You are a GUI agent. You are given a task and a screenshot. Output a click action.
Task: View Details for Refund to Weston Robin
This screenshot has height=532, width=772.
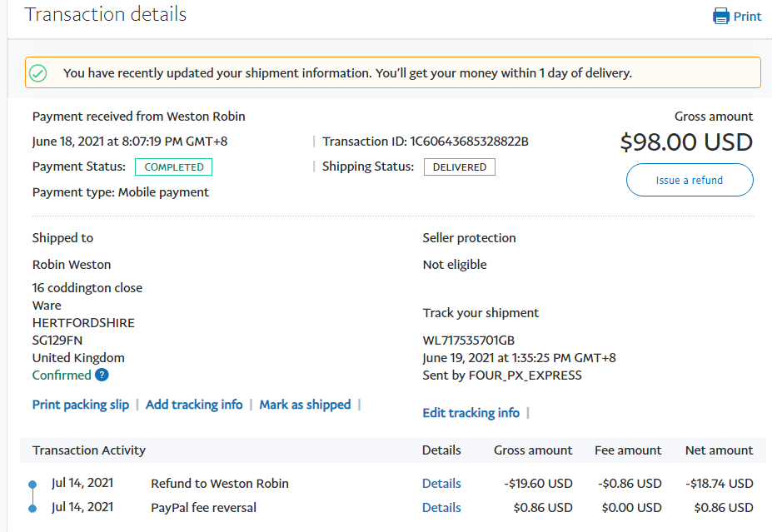(441, 484)
